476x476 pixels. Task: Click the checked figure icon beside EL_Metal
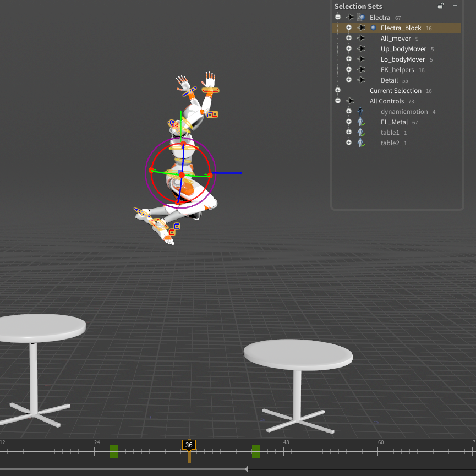[x=361, y=122]
